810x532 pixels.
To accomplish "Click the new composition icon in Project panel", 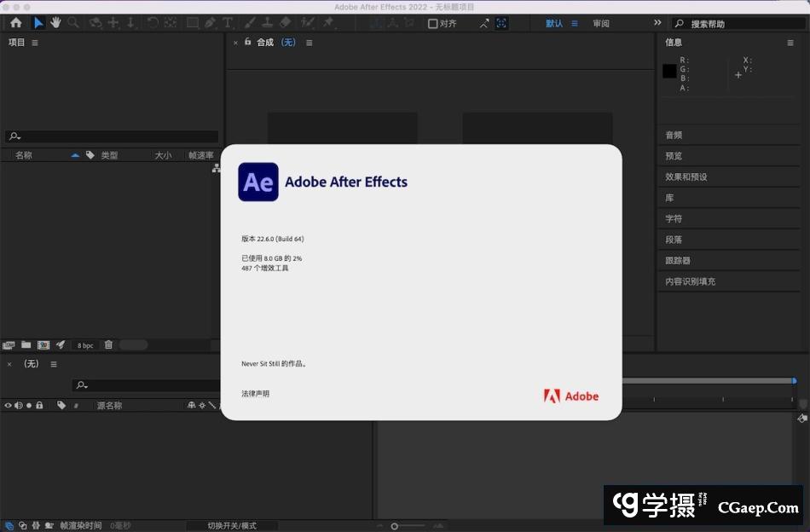I will (x=43, y=345).
